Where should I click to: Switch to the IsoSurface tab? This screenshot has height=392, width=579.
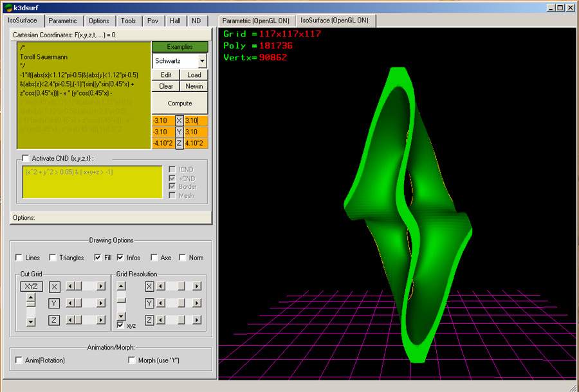tap(23, 21)
